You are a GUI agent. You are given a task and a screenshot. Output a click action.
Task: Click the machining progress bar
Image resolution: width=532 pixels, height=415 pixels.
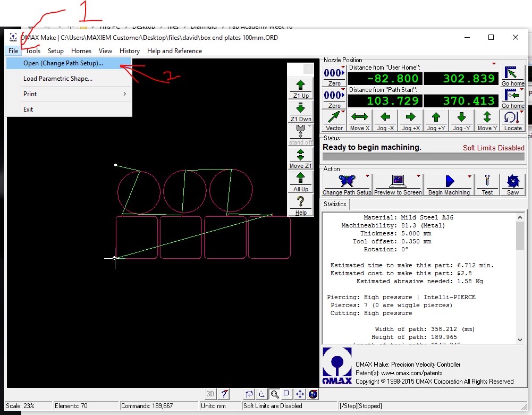click(x=424, y=156)
